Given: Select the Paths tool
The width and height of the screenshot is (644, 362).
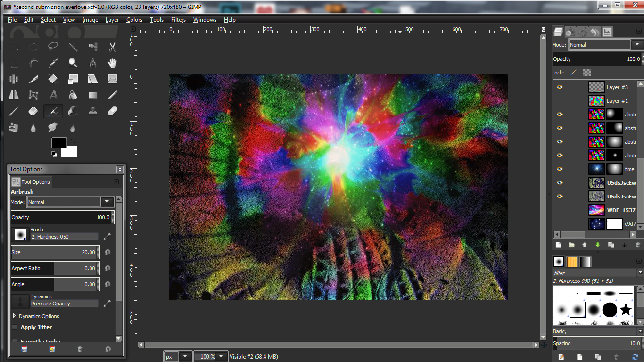Looking at the screenshot, I should (33, 63).
